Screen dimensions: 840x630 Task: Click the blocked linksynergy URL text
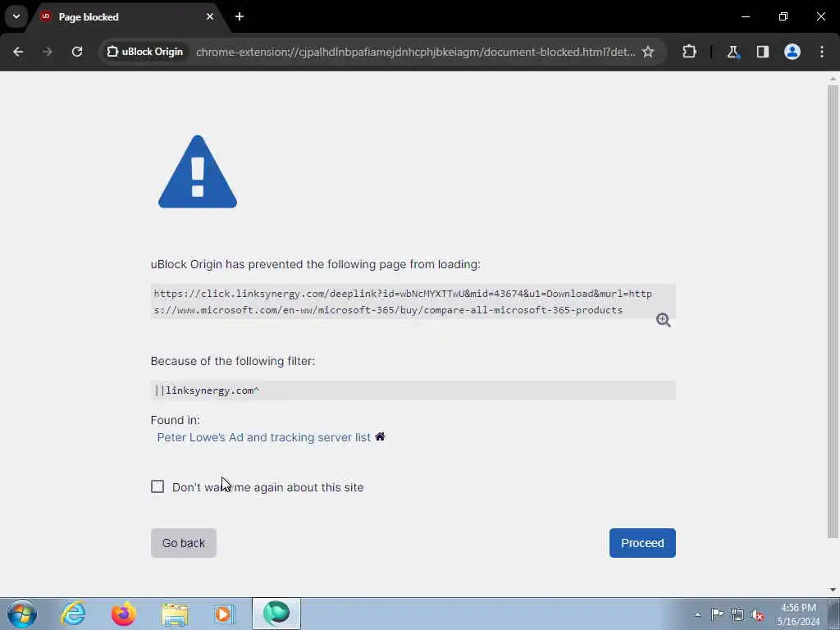point(403,302)
